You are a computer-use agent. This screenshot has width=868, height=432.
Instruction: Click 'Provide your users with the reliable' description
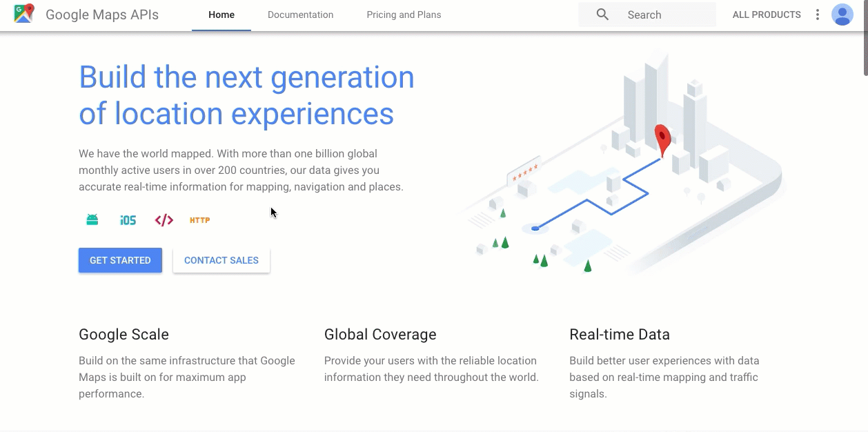point(431,369)
